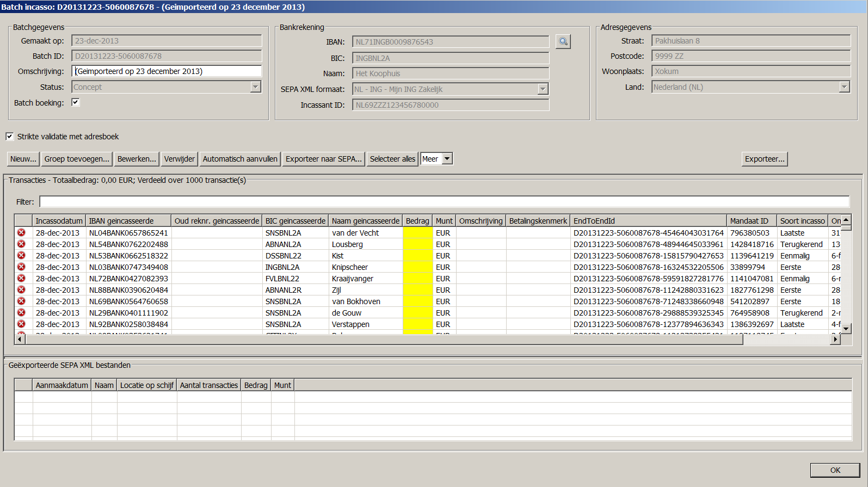868x487 pixels.
Task: Toggle the Batch boeking checkbox
Action: coord(76,102)
